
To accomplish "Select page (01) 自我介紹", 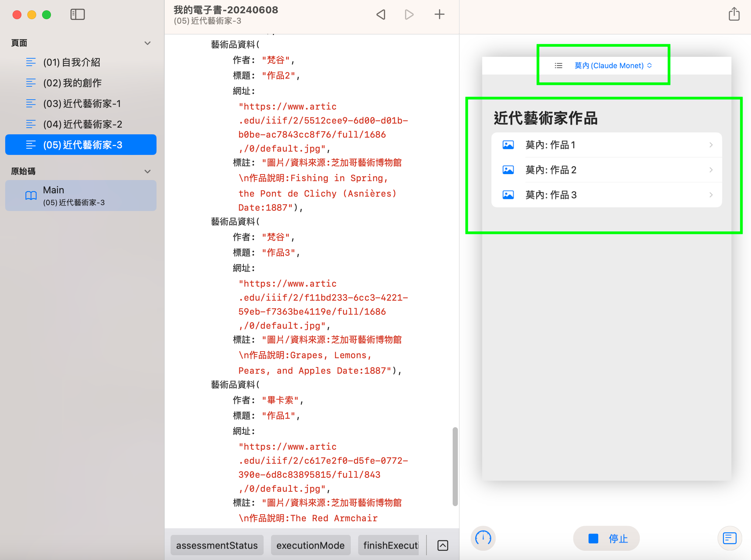I will (72, 62).
